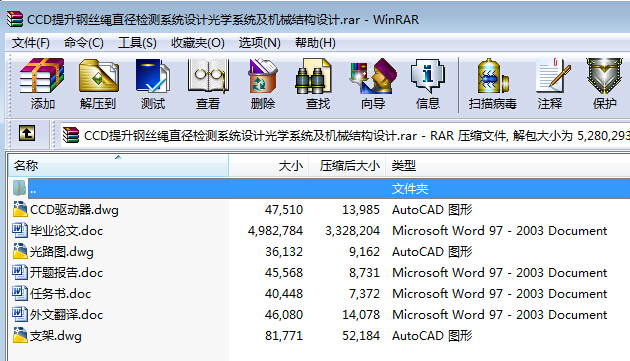Click the Protect (保护) shield icon
Viewport: 630px width, 361px height.
pyautogui.click(x=604, y=76)
